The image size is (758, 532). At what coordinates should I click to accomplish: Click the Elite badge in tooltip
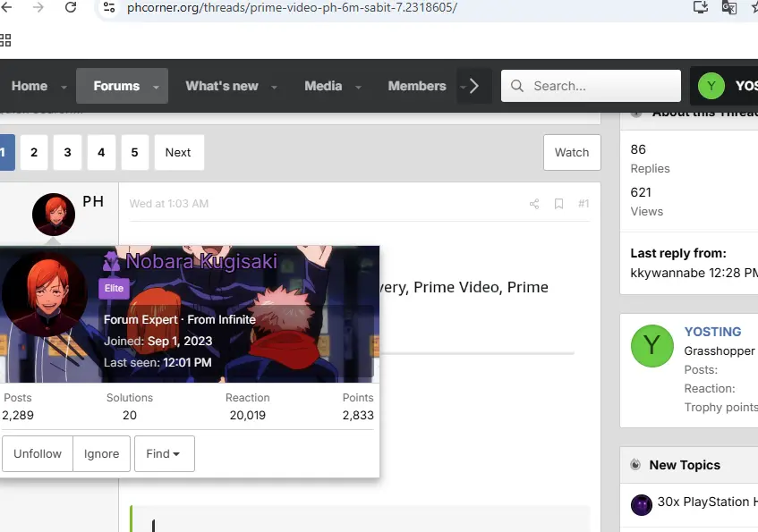point(114,289)
